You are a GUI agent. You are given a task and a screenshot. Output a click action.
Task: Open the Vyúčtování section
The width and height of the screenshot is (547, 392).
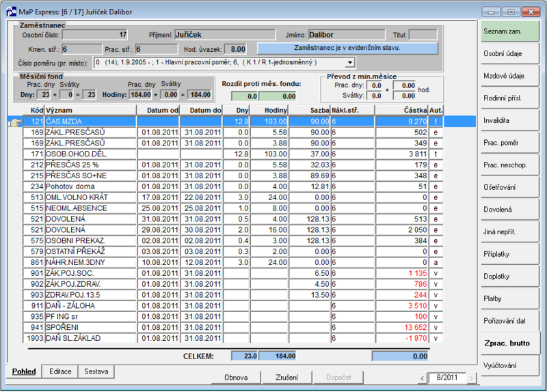coord(509,365)
